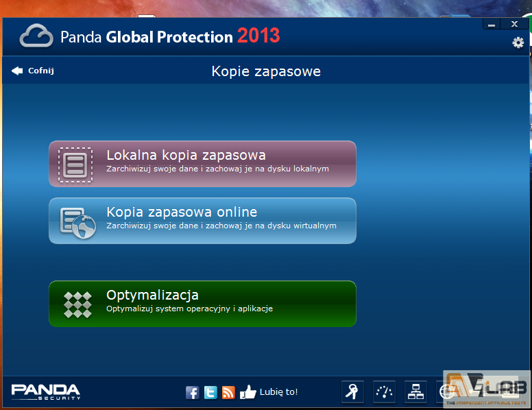Open the keys icon in the bottom bar
The height and width of the screenshot is (410, 532).
[x=352, y=391]
